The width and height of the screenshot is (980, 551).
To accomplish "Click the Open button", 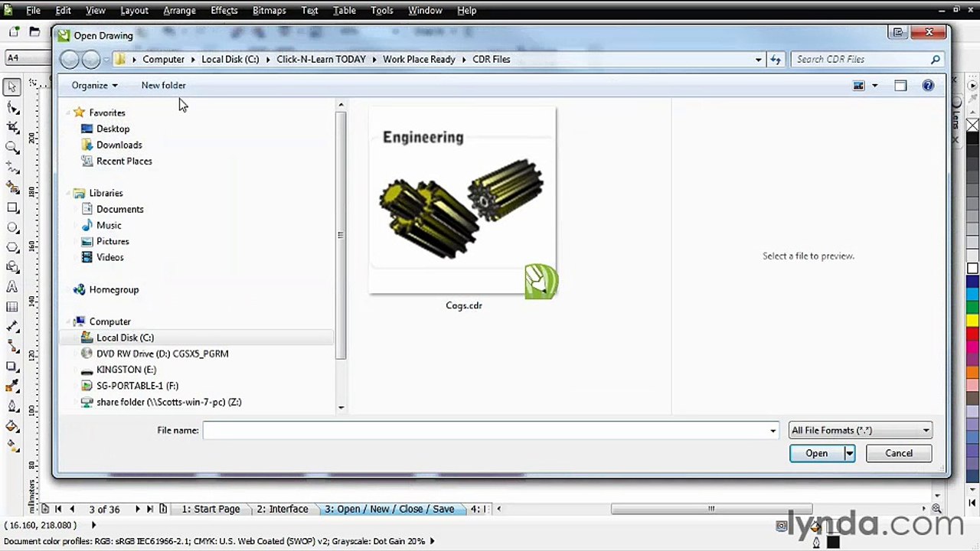I will pos(816,453).
